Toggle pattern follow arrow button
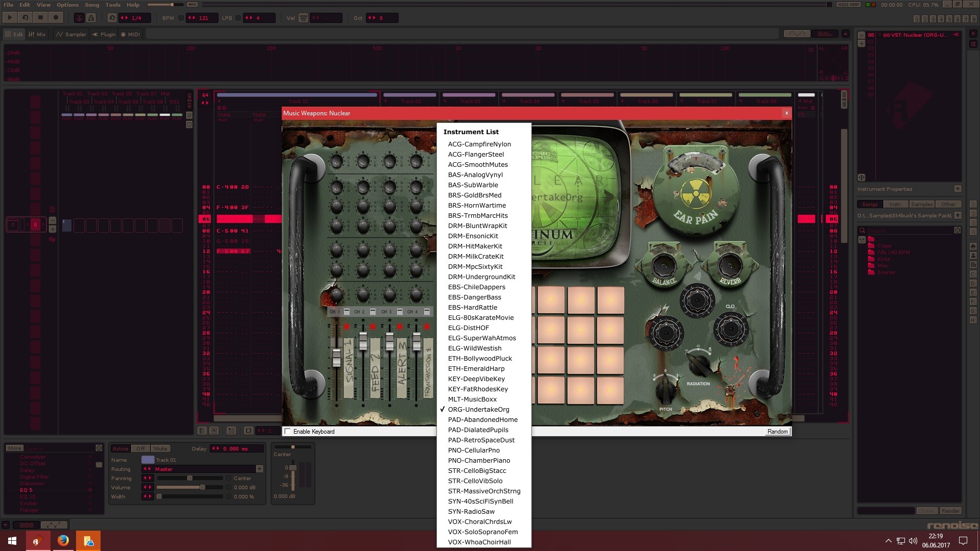 tap(79, 18)
